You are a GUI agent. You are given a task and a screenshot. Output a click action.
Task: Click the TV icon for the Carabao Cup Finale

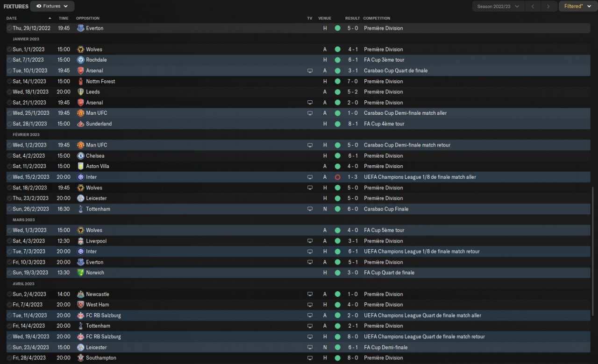tap(310, 209)
